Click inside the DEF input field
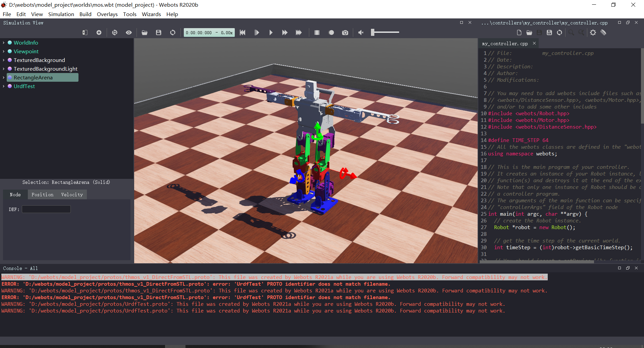This screenshot has height=348, width=644. click(46, 209)
